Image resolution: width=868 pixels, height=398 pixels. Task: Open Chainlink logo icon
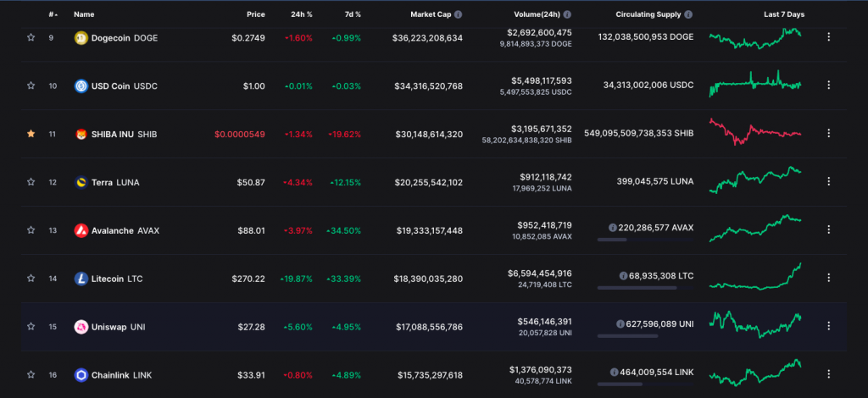pyautogui.click(x=81, y=375)
